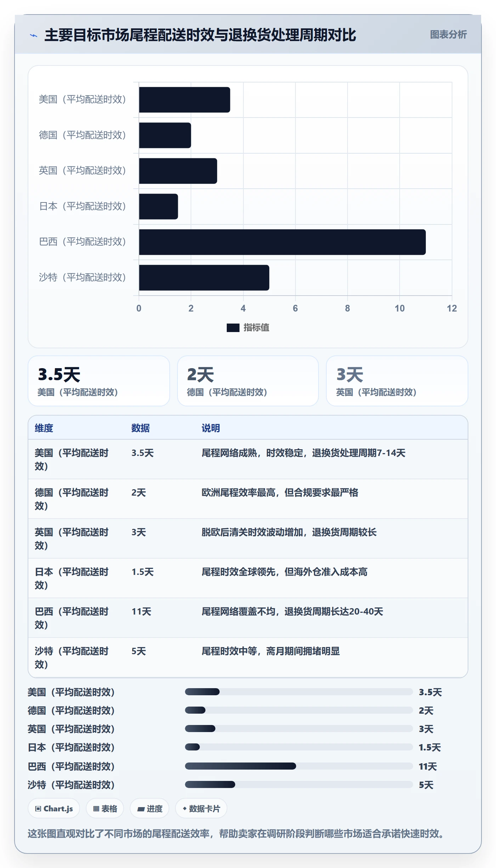Select the 表格 tag
This screenshot has width=496, height=868.
point(105,809)
